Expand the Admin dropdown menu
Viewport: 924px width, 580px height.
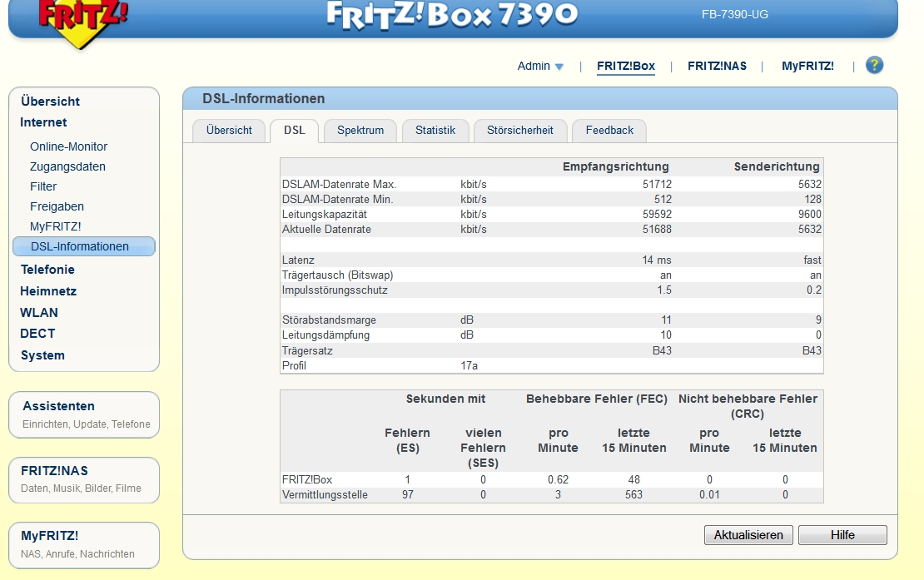click(540, 67)
